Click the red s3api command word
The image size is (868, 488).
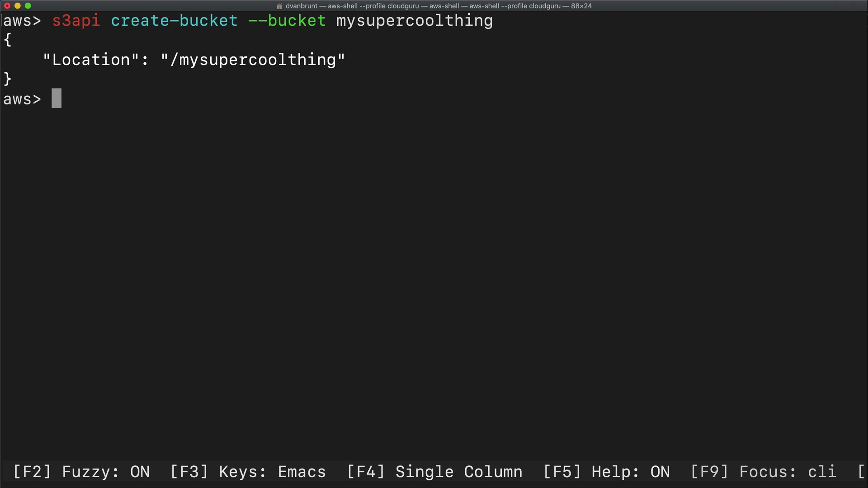pyautogui.click(x=76, y=21)
